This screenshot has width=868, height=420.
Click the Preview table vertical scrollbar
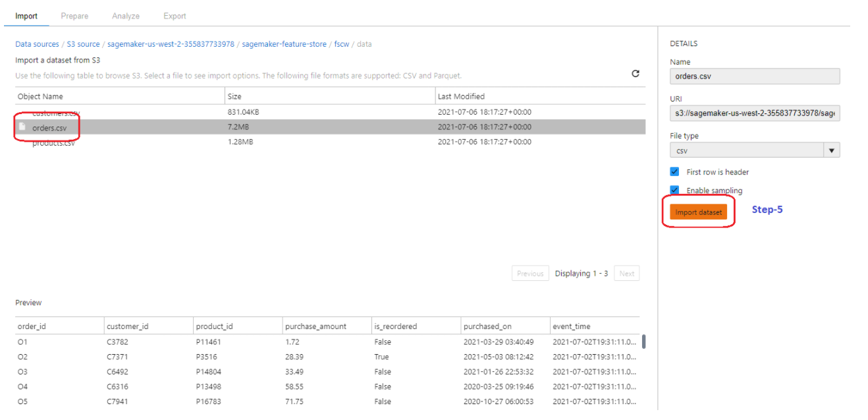[643, 342]
